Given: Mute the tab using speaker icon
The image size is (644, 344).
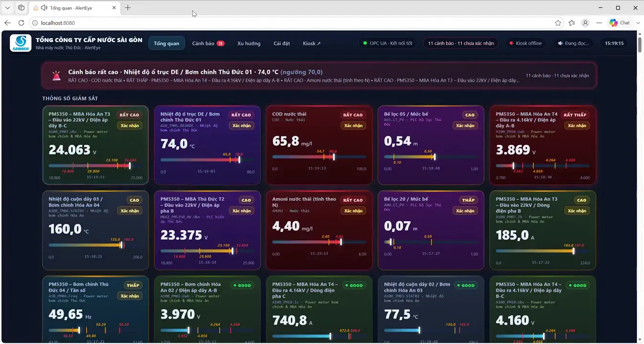Looking at the screenshot, I should 44,8.
